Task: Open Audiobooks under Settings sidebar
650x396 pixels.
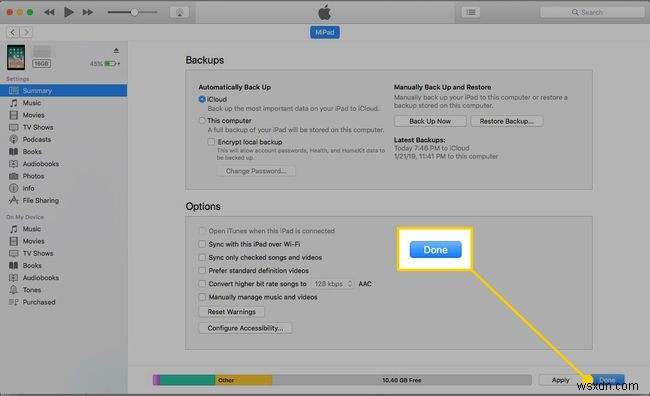Action: tap(63, 164)
